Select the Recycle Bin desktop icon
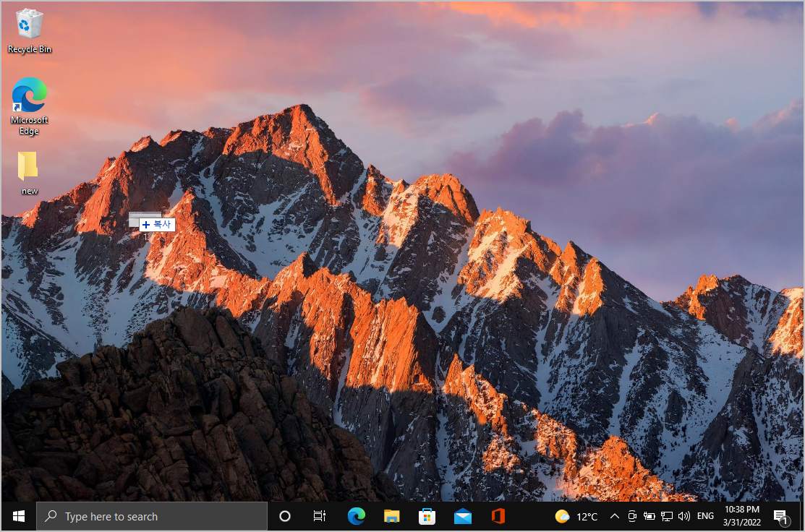 coord(29,31)
